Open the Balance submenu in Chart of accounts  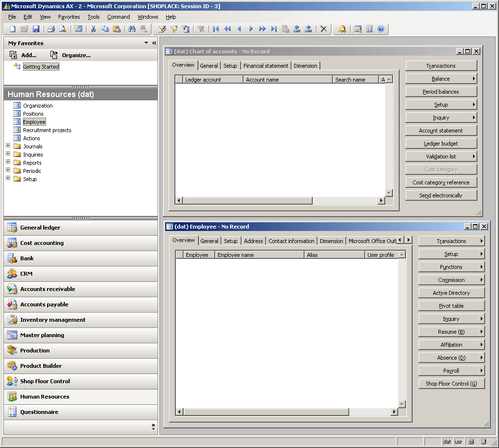(441, 79)
